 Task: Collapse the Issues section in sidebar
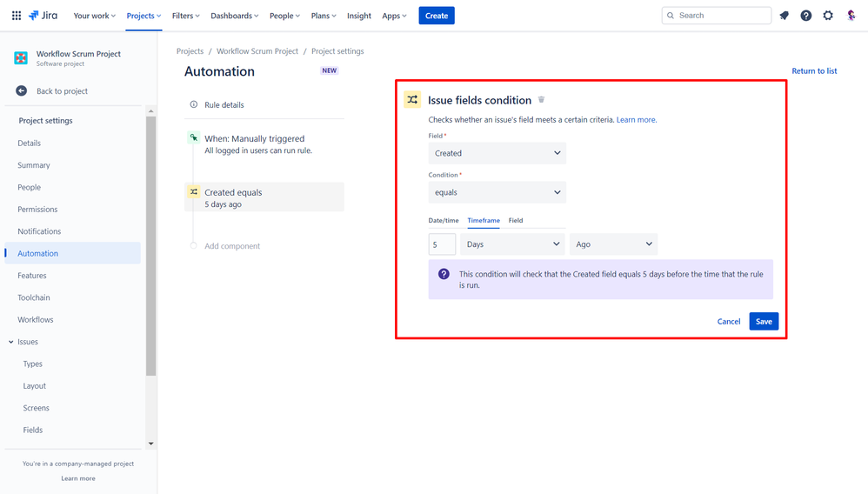point(11,342)
